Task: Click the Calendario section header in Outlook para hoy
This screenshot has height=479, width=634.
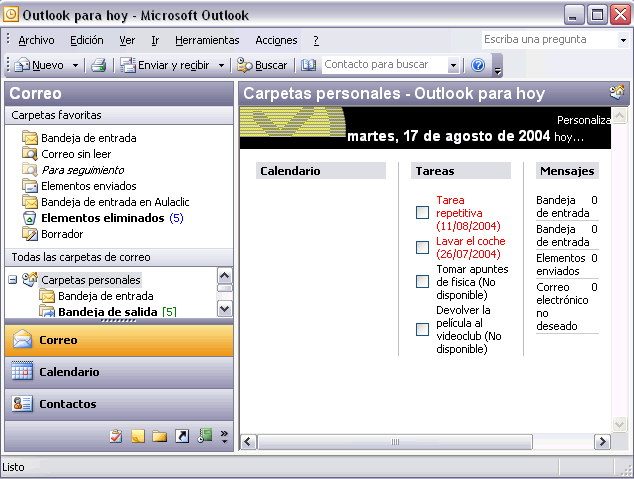Action: [x=321, y=171]
